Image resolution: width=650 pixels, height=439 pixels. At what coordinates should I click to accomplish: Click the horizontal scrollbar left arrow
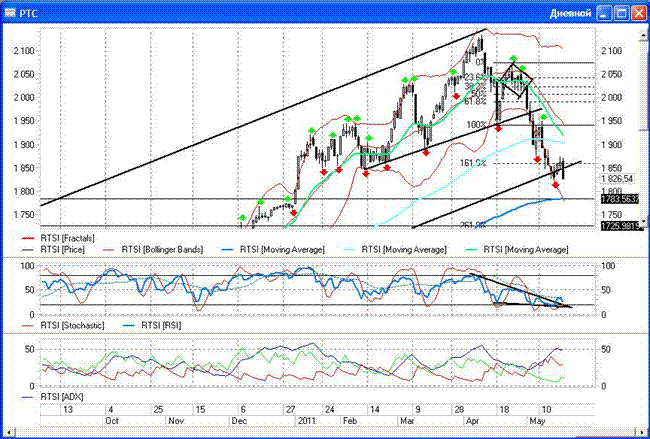[7, 432]
